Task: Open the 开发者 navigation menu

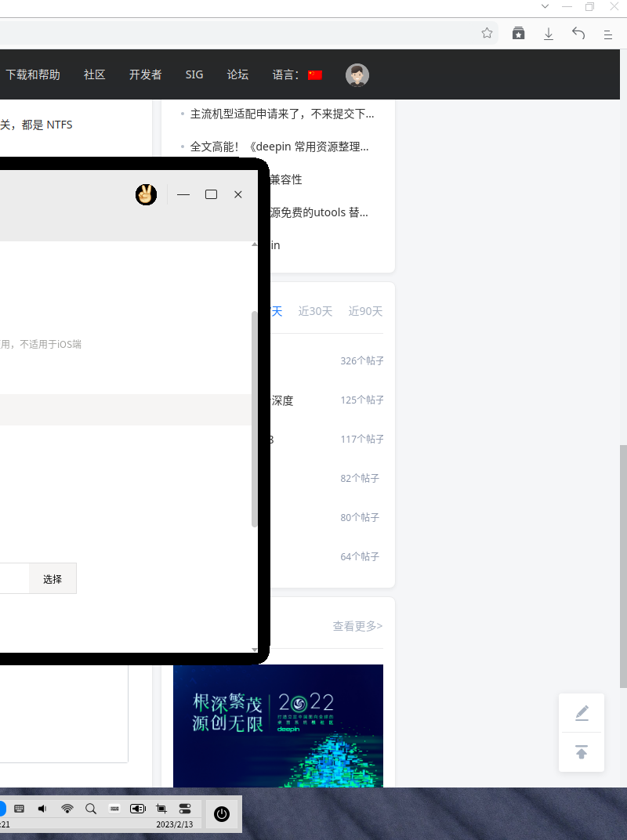Action: click(x=145, y=74)
